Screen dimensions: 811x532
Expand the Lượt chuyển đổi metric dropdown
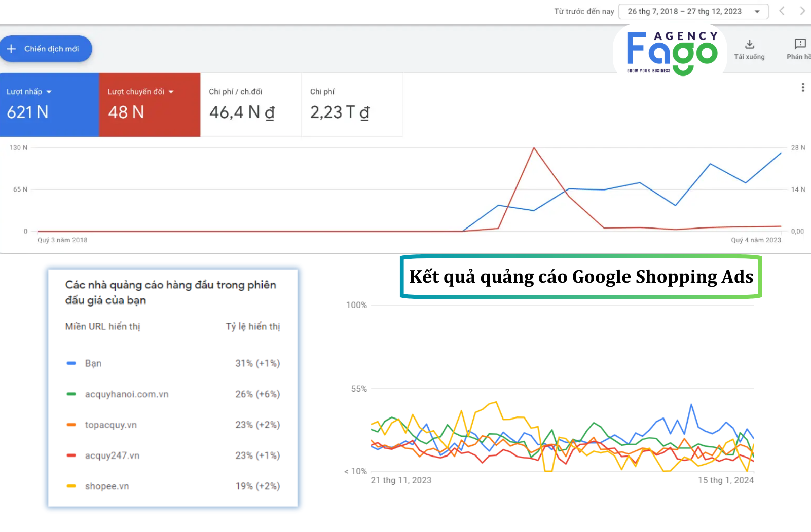coord(171,92)
